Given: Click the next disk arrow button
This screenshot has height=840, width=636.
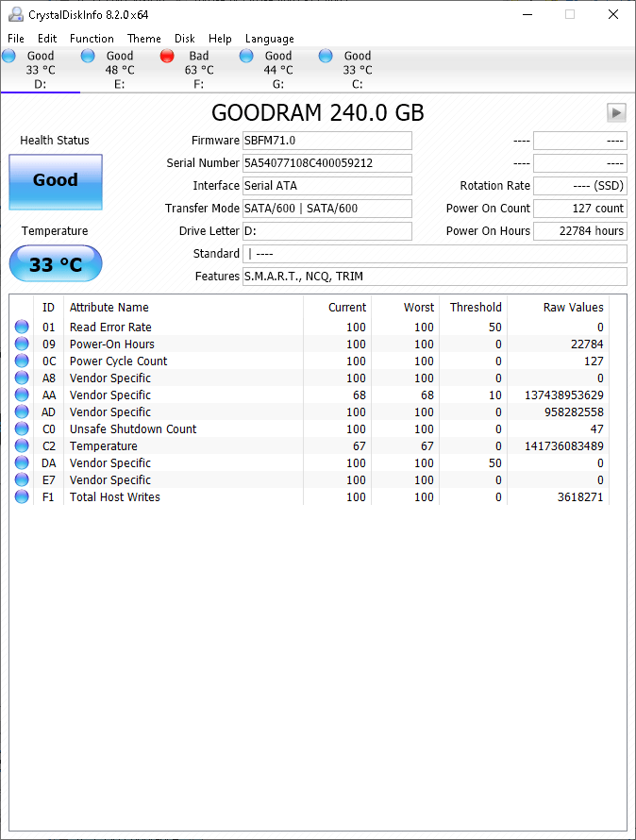Looking at the screenshot, I should (616, 113).
